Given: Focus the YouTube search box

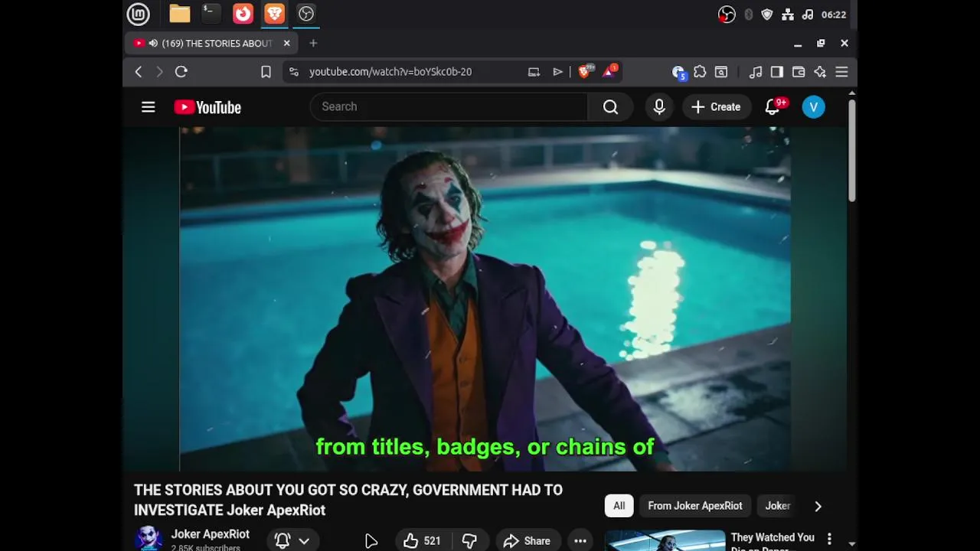Looking at the screenshot, I should click(x=449, y=106).
